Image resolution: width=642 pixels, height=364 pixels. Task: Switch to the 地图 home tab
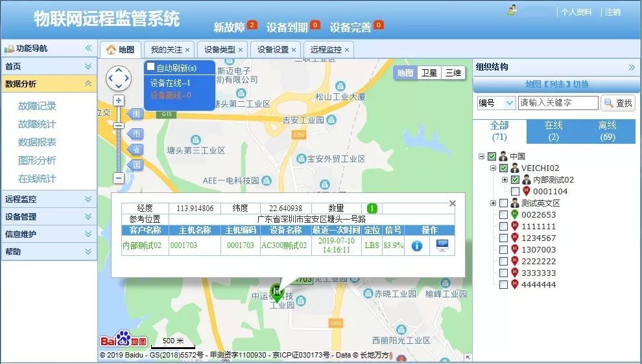coord(121,49)
